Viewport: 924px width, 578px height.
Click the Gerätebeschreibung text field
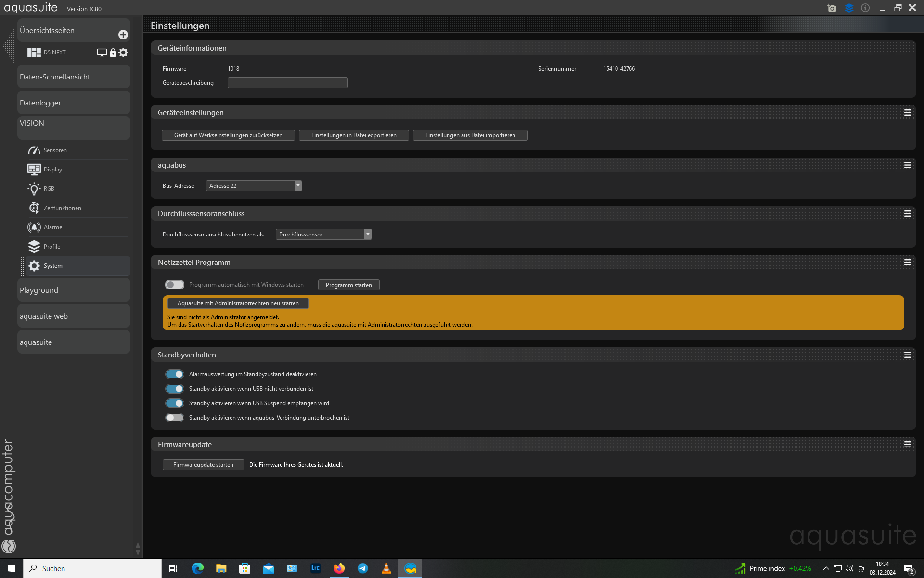pyautogui.click(x=287, y=83)
